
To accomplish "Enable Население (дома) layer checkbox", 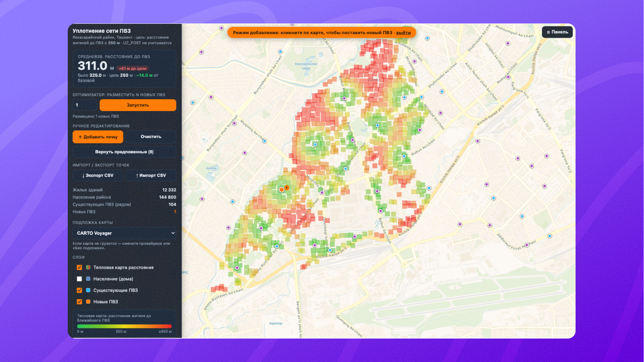I will [x=79, y=279].
